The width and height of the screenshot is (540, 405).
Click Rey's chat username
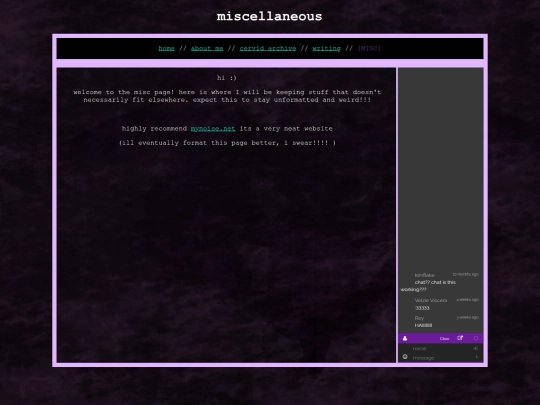tap(419, 318)
